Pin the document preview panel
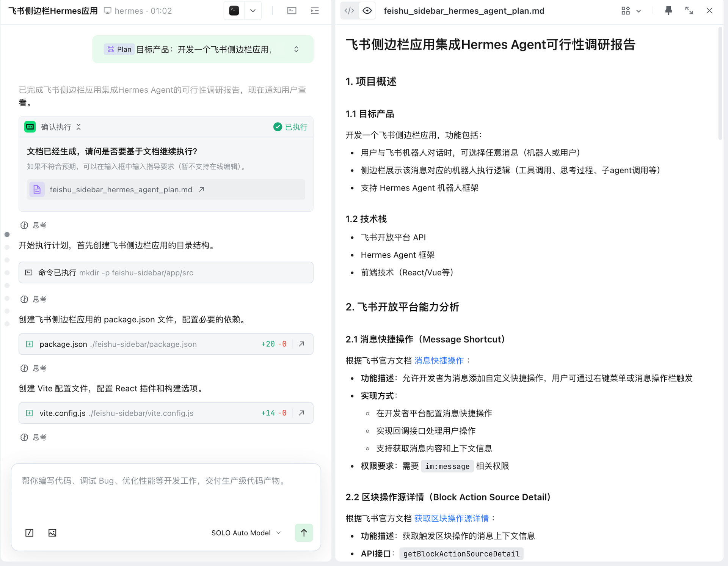The width and height of the screenshot is (728, 566). pyautogui.click(x=668, y=11)
